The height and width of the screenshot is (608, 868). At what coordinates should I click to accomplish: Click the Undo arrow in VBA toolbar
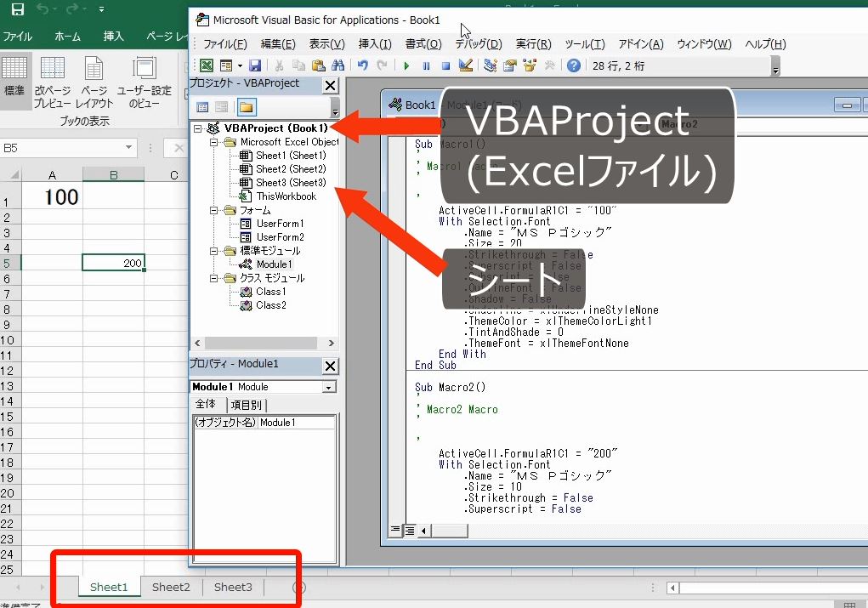point(363,65)
